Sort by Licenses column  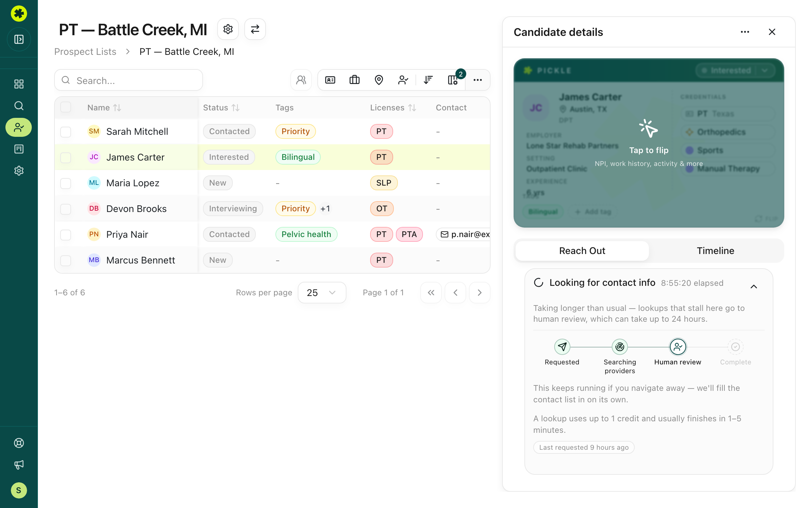[x=393, y=108]
